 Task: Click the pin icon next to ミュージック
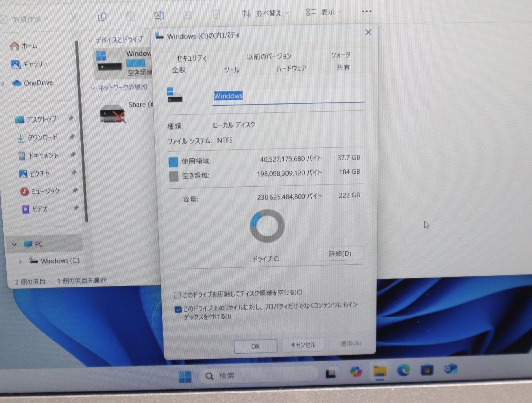(x=74, y=191)
